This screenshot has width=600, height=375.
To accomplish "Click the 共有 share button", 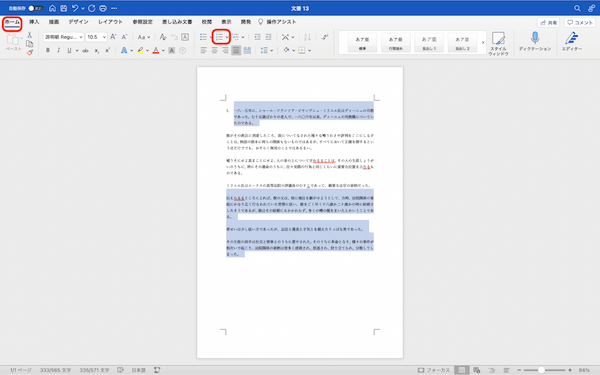I will click(548, 23).
